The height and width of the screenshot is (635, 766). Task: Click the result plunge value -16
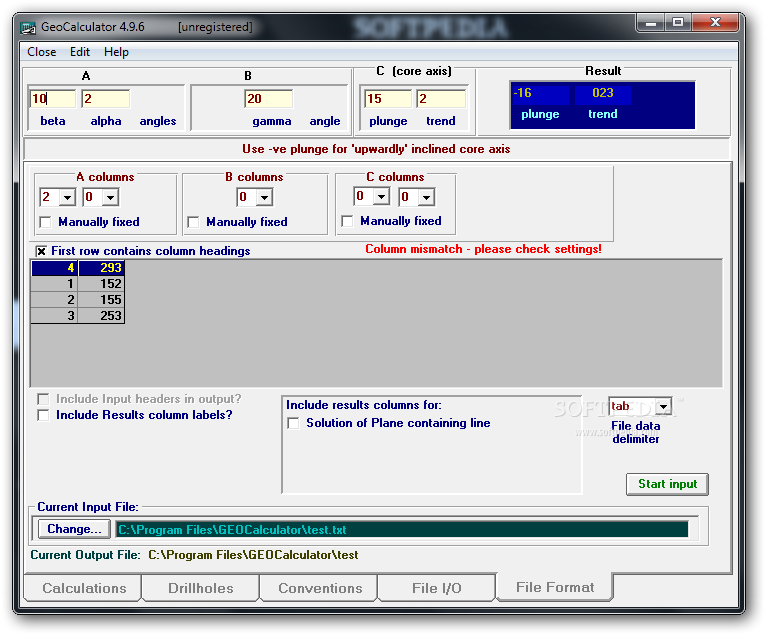click(x=540, y=93)
